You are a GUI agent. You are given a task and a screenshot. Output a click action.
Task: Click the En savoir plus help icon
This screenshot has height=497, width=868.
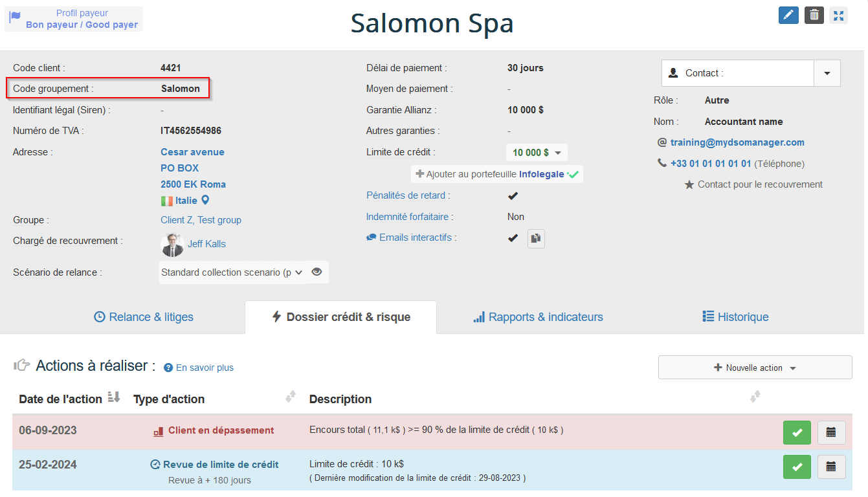168,368
